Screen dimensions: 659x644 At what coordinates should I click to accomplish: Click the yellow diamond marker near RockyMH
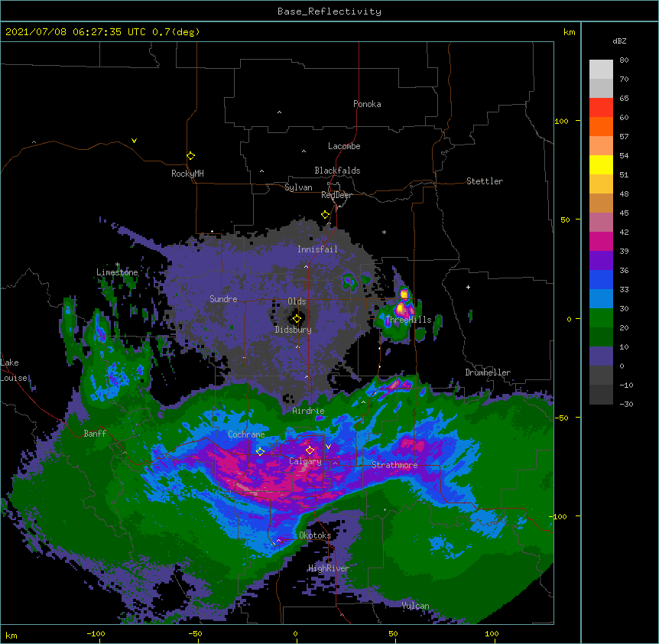[190, 156]
